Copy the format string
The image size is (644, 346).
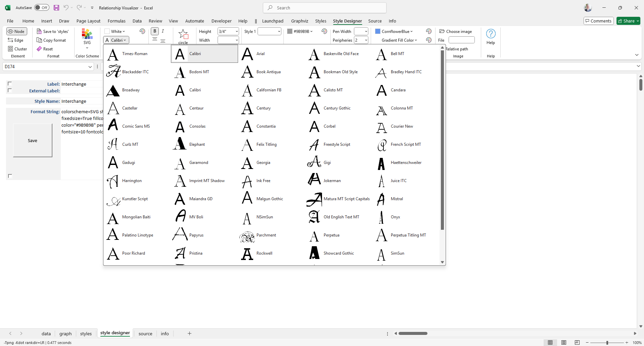coord(51,40)
